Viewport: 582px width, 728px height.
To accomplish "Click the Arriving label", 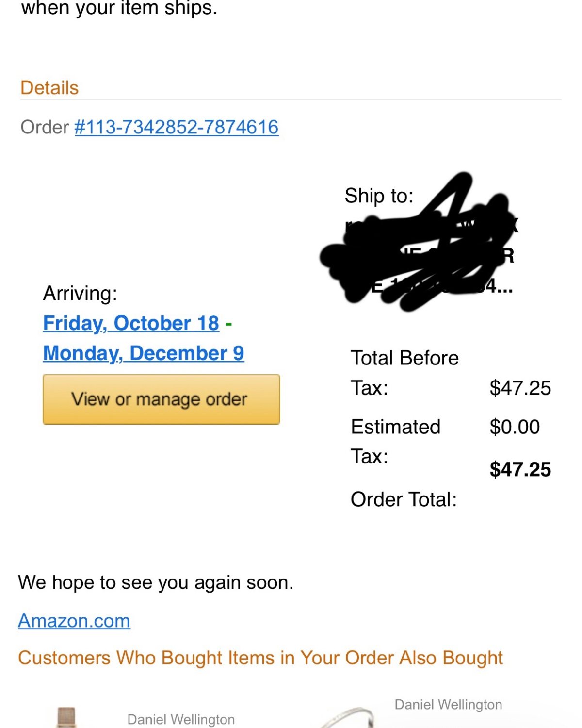I will [x=80, y=293].
